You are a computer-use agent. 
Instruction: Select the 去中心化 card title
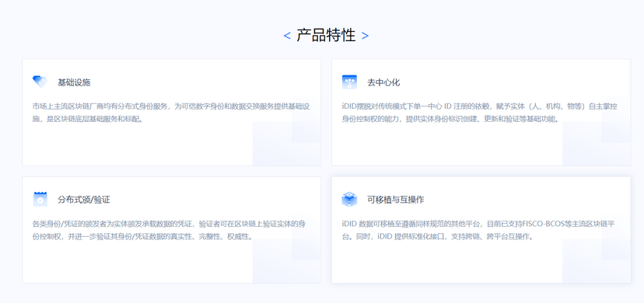click(x=383, y=82)
